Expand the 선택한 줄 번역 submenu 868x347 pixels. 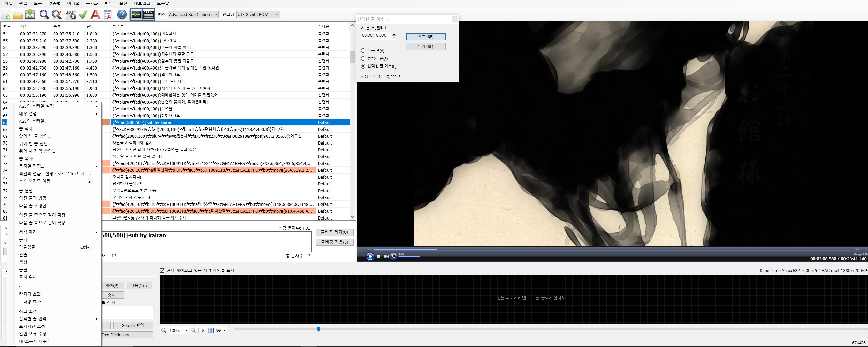59,319
